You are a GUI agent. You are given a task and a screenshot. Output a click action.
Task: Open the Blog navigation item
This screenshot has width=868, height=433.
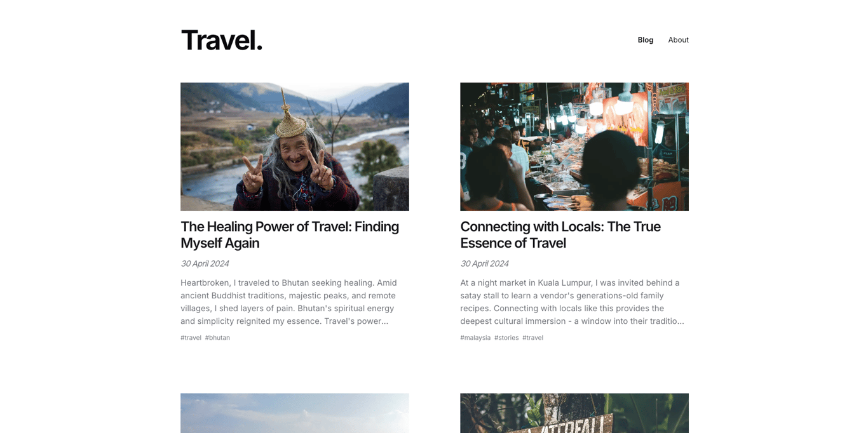[x=645, y=39]
